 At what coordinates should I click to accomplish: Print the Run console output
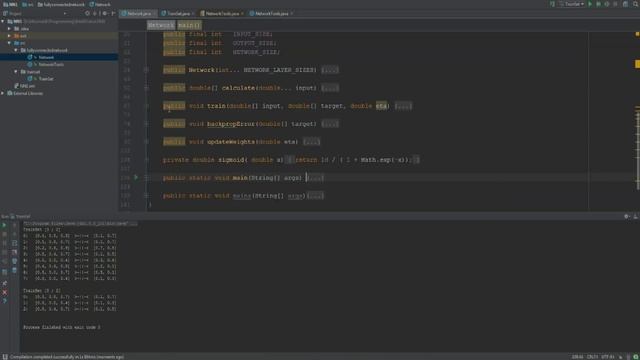click(x=14, y=261)
